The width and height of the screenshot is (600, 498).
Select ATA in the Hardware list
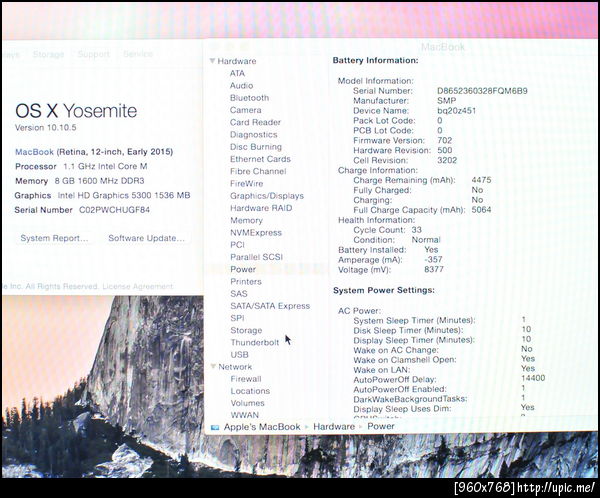(x=237, y=73)
